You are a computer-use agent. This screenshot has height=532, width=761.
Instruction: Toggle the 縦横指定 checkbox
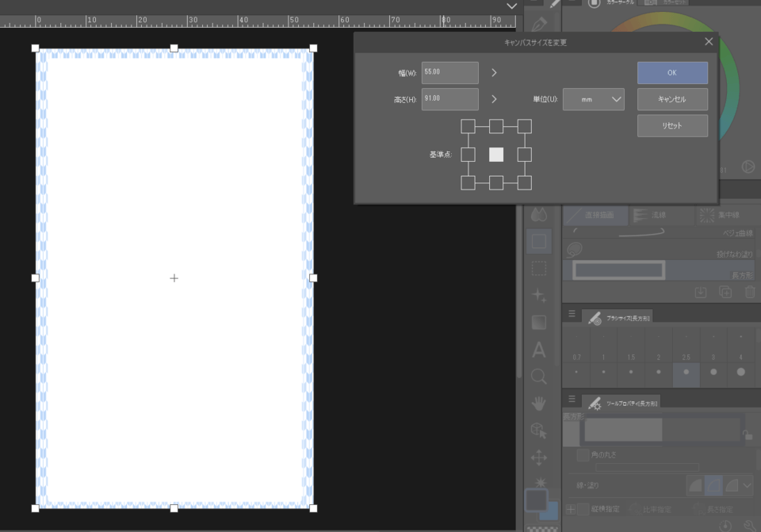click(583, 509)
